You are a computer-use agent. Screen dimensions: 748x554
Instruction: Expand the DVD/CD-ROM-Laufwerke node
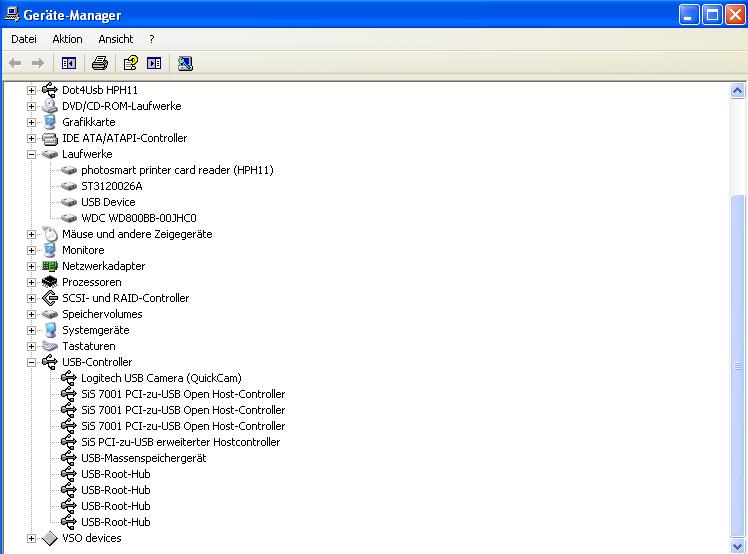31,106
